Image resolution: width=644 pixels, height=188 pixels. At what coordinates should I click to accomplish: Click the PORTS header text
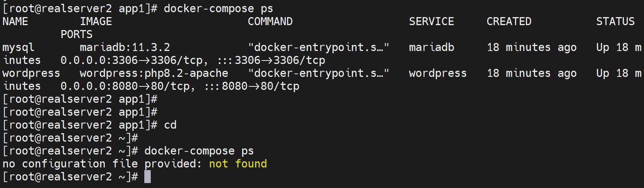pyautogui.click(x=76, y=35)
